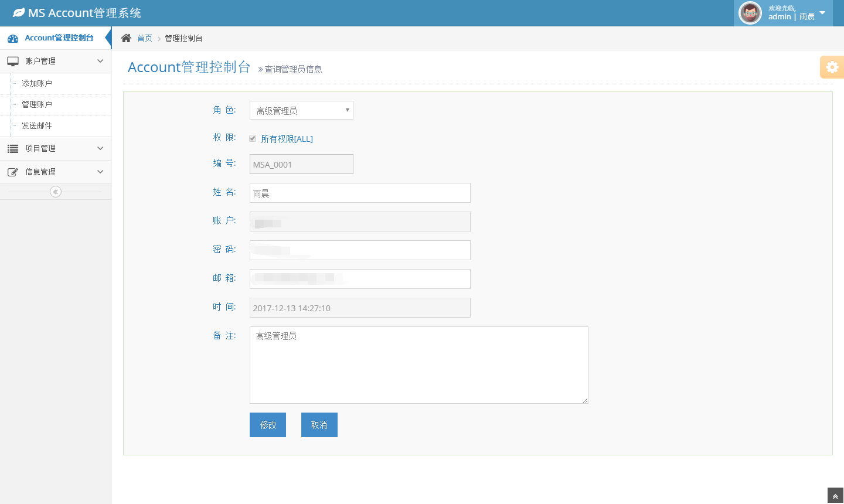844x504 pixels.
Task: Click the admin user avatar picture
Action: 750,13
